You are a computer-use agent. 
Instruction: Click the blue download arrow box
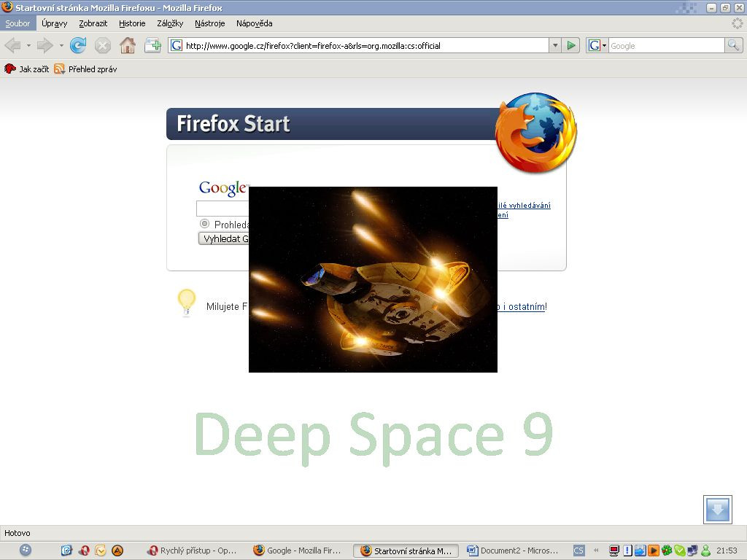[718, 509]
